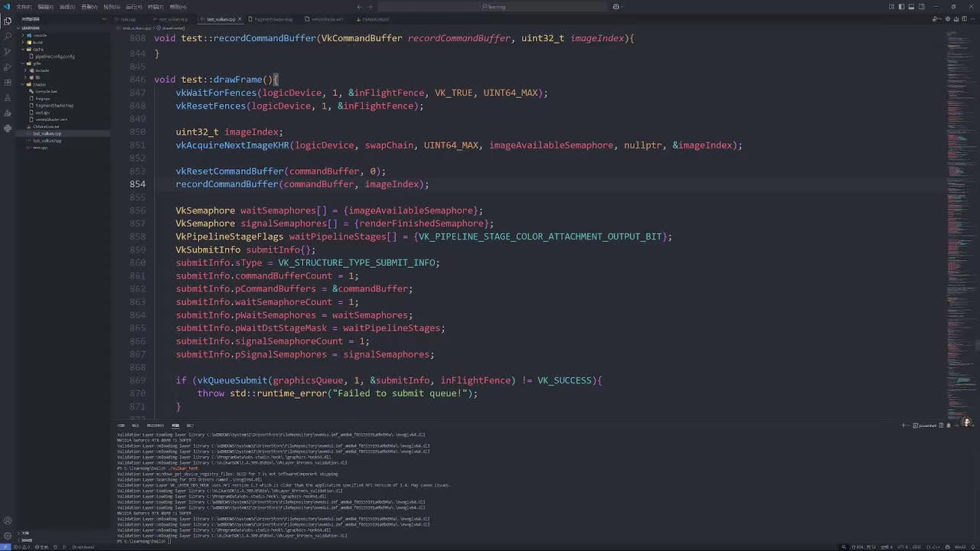The image size is (980, 551).
Task: Add a new terminal with the plus icon
Action: 904,425
